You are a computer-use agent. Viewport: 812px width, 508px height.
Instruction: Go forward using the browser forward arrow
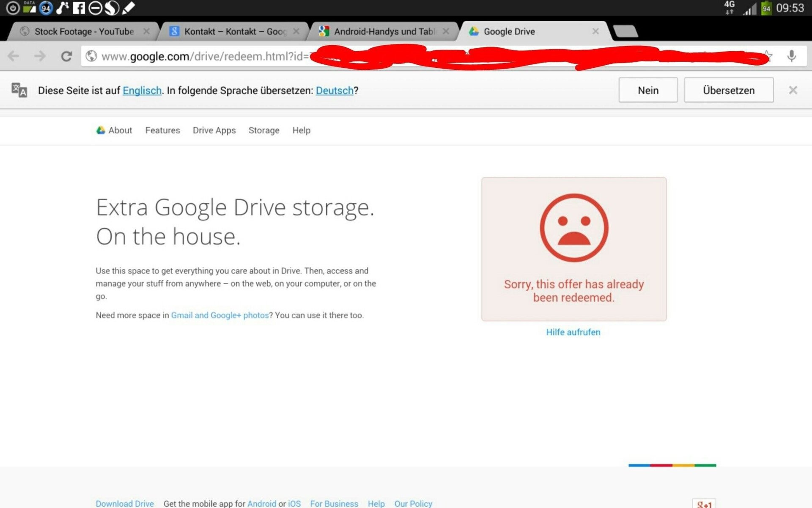[x=40, y=56]
